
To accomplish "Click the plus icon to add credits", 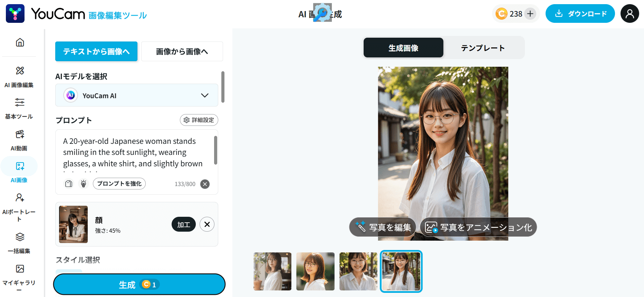I will pyautogui.click(x=530, y=14).
